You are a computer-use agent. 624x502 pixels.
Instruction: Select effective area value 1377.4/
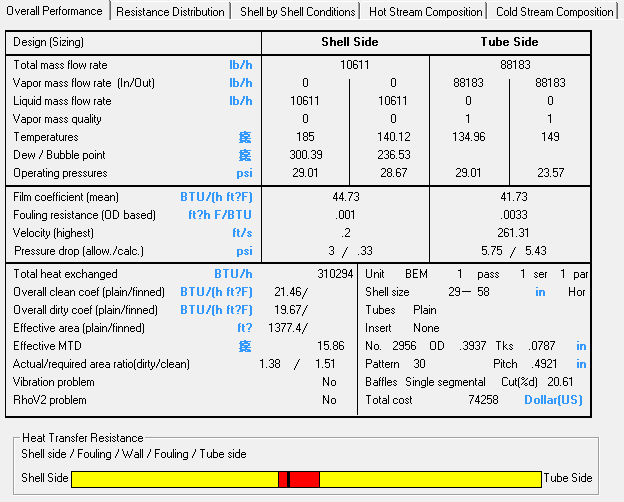pyautogui.click(x=288, y=328)
